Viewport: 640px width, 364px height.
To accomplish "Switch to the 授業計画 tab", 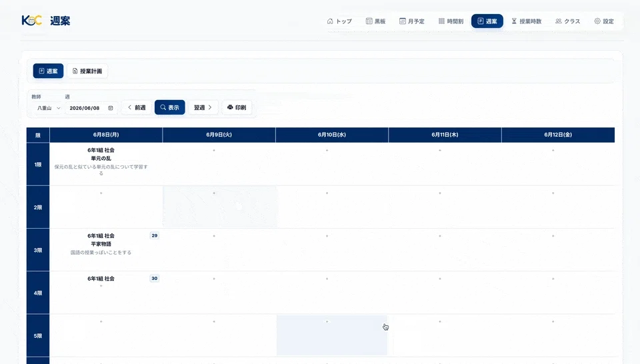I will coord(87,71).
